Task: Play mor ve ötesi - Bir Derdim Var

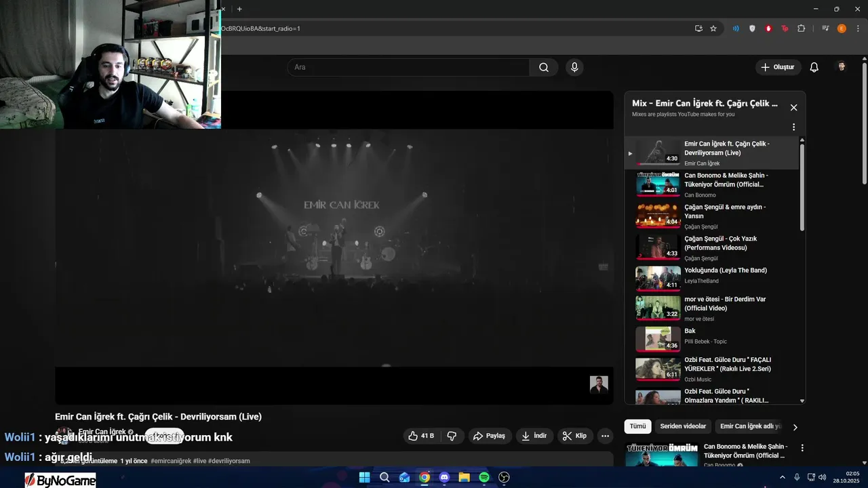Action: pyautogui.click(x=712, y=308)
